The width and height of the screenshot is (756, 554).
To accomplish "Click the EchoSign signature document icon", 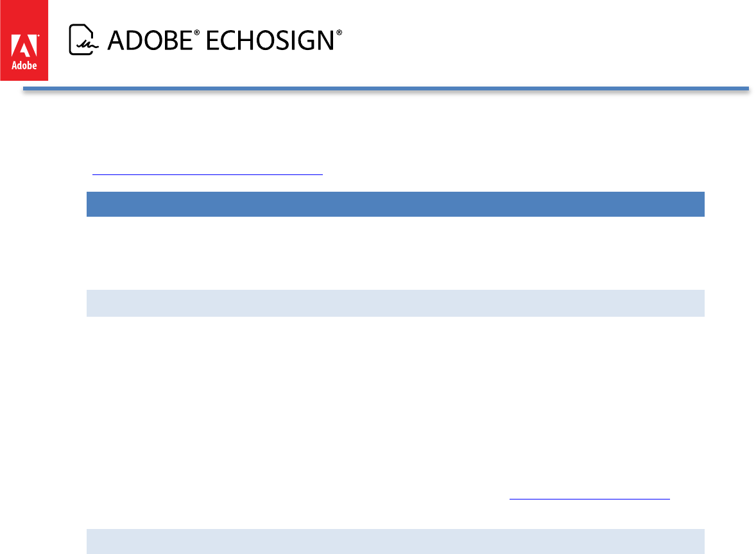I will 83,40.
